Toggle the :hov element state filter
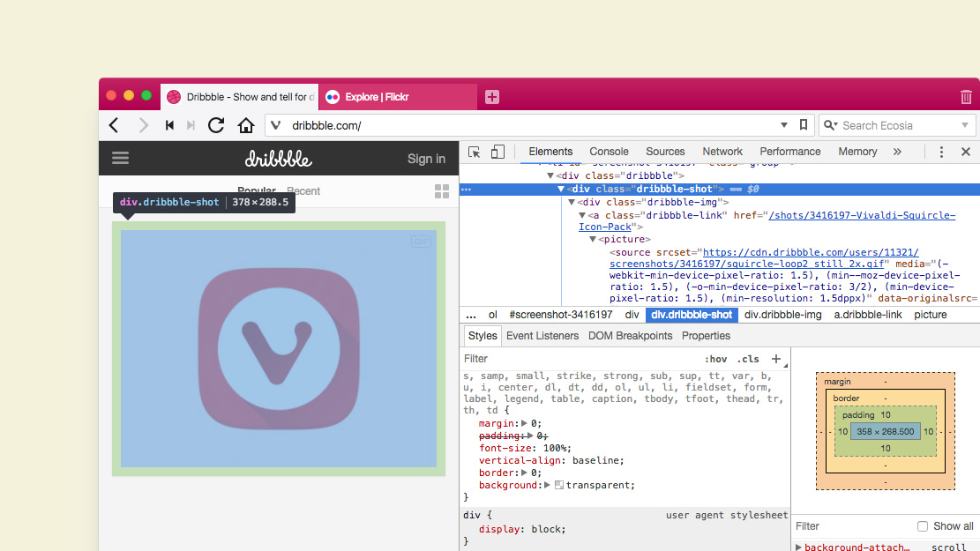Screen dimensions: 980x551 click(x=717, y=359)
